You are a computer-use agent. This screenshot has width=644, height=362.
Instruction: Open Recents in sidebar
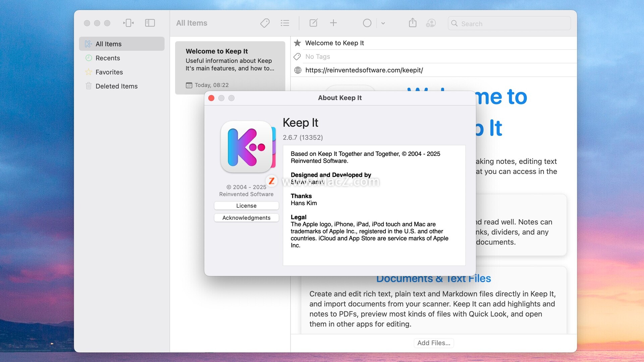tap(122, 58)
